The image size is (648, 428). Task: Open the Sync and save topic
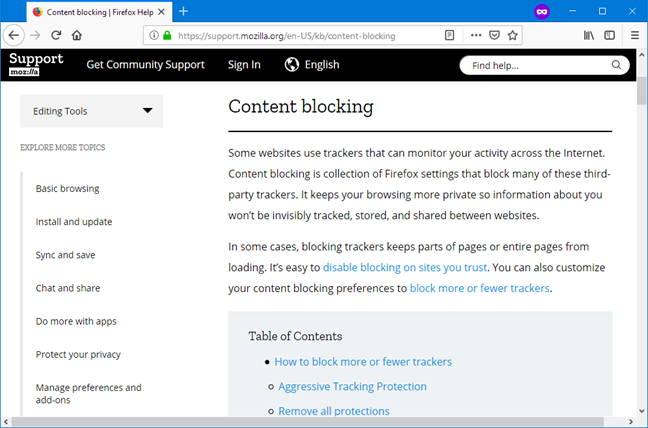[x=65, y=255]
